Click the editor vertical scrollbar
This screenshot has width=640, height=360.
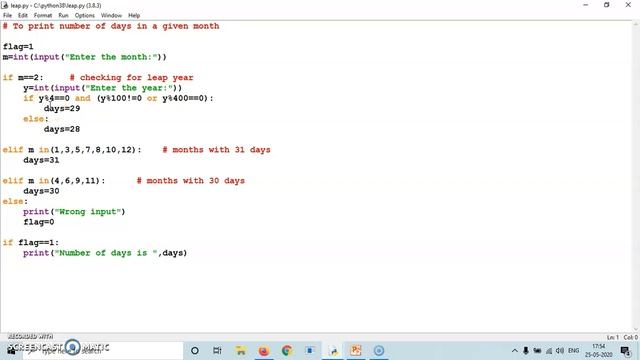point(636,177)
